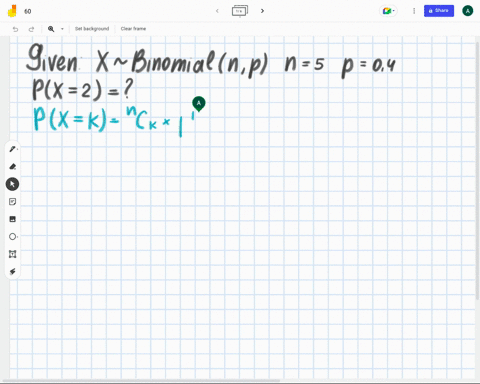480x384 pixels.
Task: Activate the laser pointer tool
Action: tap(12, 271)
